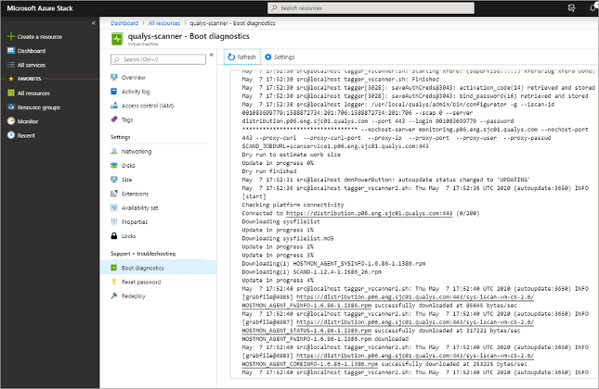Click the 'Support + troubleshooting' section heading

click(143, 254)
